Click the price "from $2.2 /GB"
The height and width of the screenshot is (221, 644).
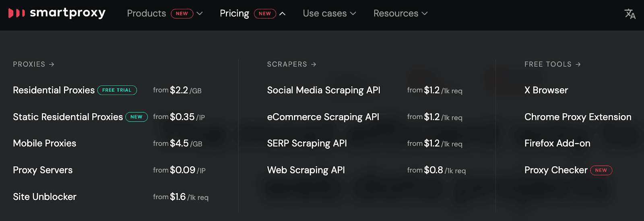click(x=177, y=90)
